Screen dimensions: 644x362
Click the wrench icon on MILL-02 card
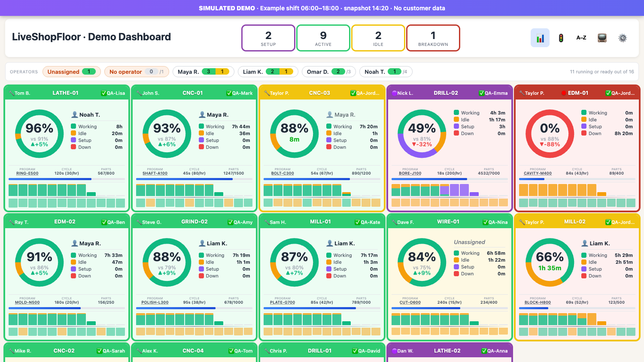coord(522,222)
